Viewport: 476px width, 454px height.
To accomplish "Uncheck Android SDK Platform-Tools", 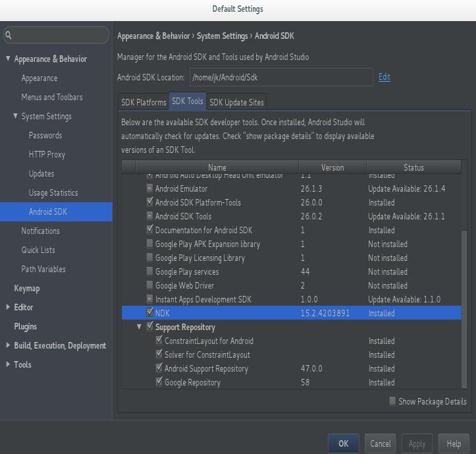I will pyautogui.click(x=149, y=202).
